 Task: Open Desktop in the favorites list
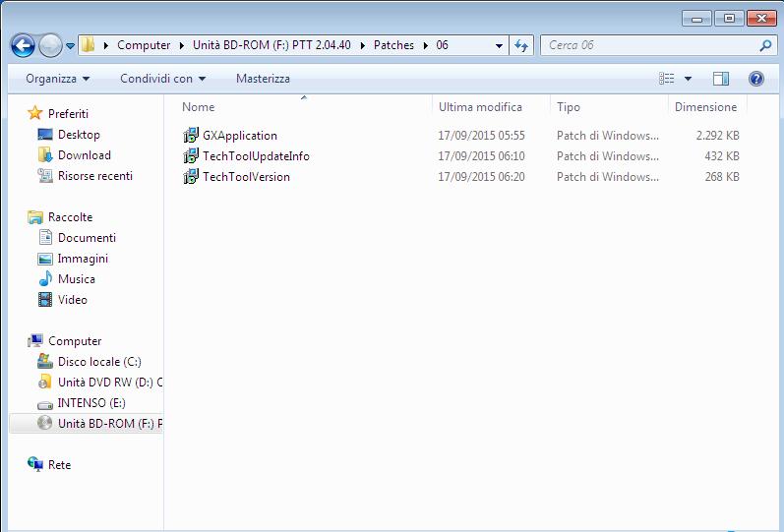click(x=79, y=135)
